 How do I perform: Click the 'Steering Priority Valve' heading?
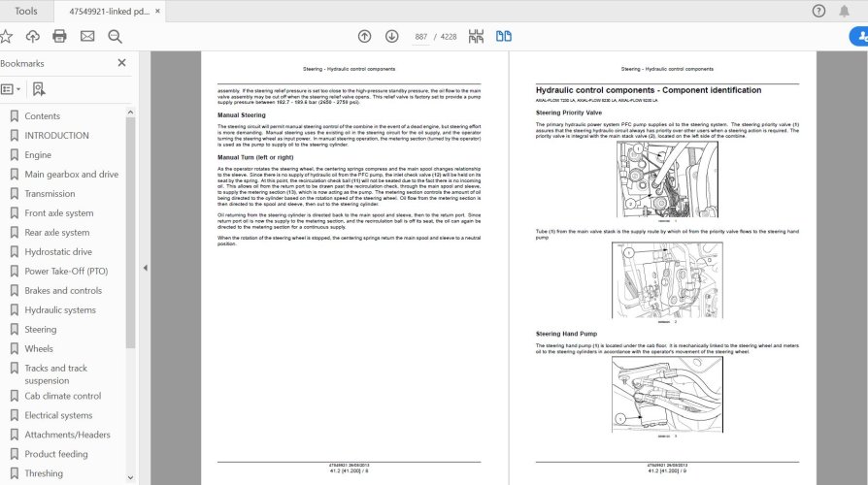click(569, 113)
